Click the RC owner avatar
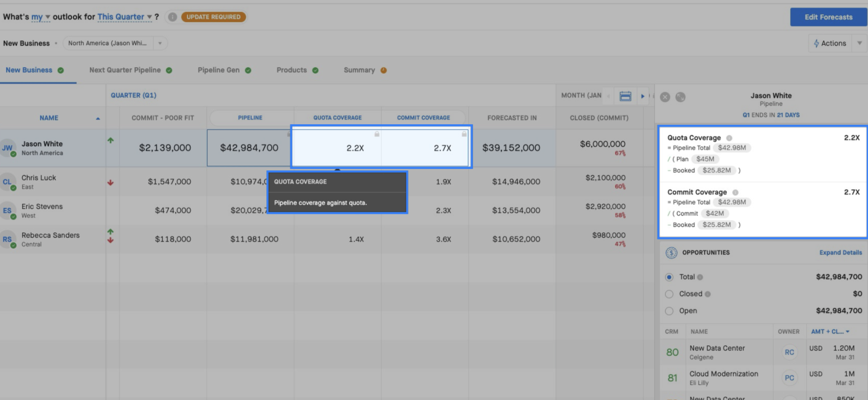868x400 pixels. (x=789, y=352)
